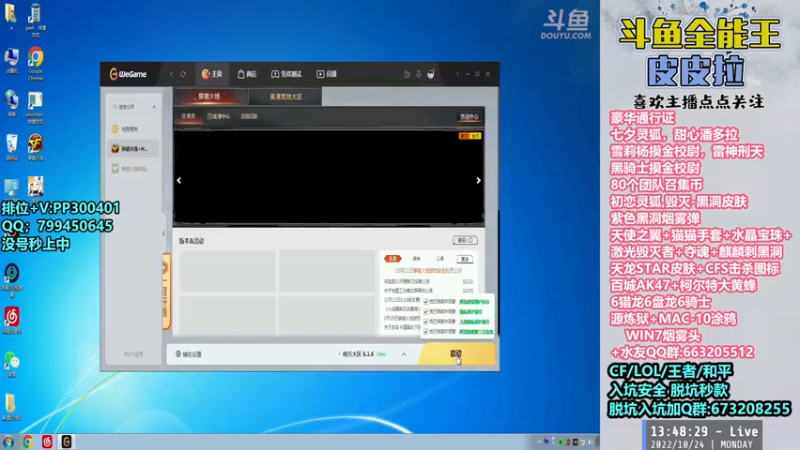The image size is (800, 450).
Task: Open the second green agreement link
Action: (x=470, y=312)
